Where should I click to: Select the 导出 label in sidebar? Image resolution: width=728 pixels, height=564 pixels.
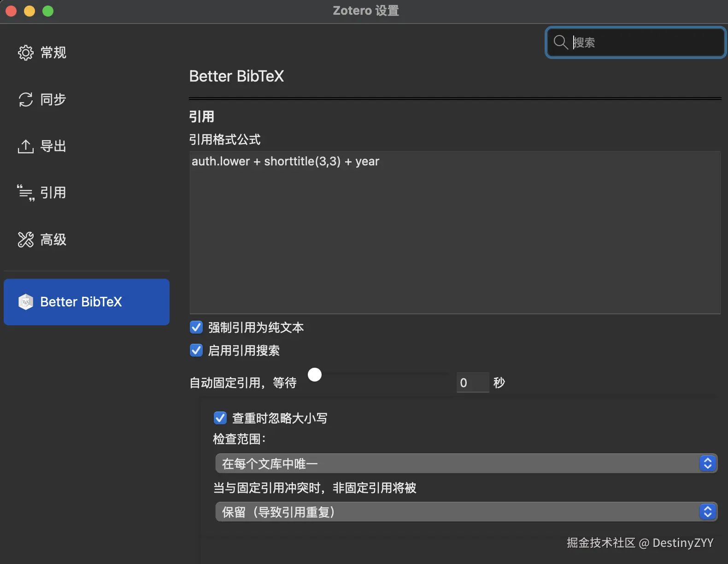(53, 147)
